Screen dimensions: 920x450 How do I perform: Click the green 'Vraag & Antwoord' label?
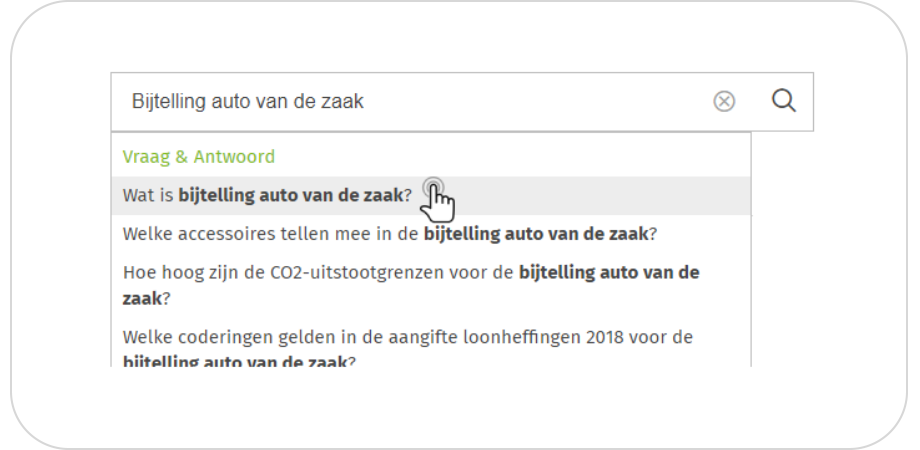pyautogui.click(x=198, y=157)
